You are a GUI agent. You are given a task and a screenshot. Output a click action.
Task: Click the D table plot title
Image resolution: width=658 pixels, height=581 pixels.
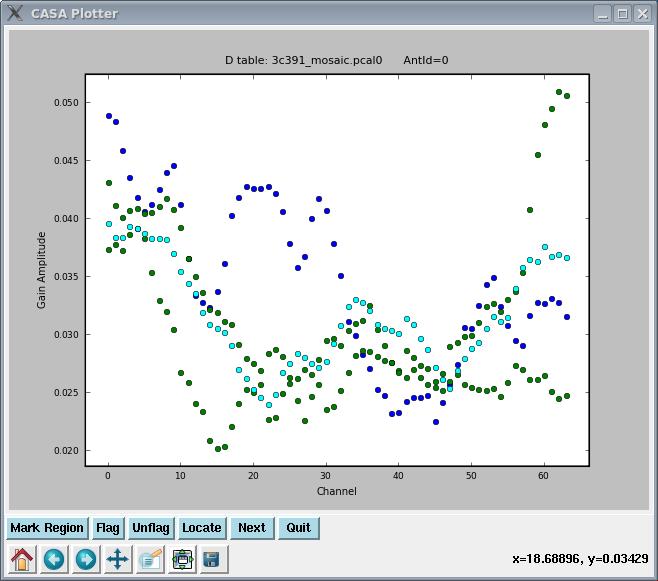(x=336, y=60)
